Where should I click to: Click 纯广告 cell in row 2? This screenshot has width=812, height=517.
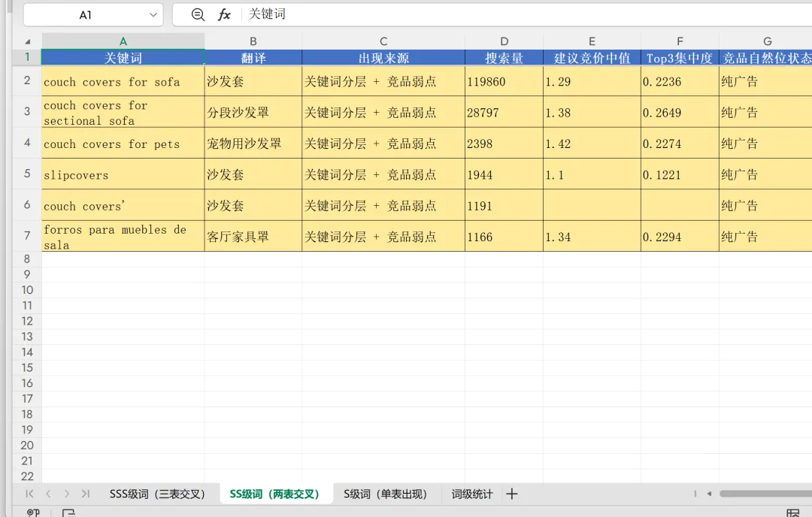(765, 80)
